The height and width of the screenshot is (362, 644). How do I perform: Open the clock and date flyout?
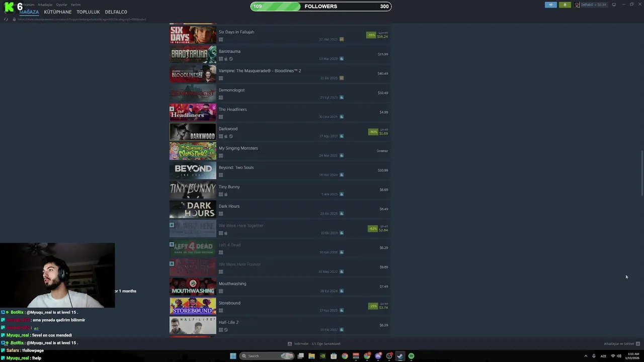pos(633,356)
